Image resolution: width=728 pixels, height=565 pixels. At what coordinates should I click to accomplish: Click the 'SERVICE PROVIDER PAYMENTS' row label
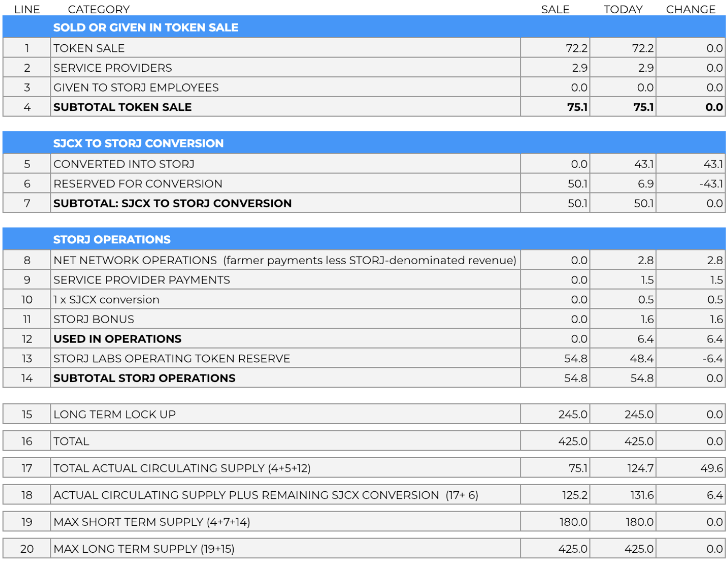[142, 280]
